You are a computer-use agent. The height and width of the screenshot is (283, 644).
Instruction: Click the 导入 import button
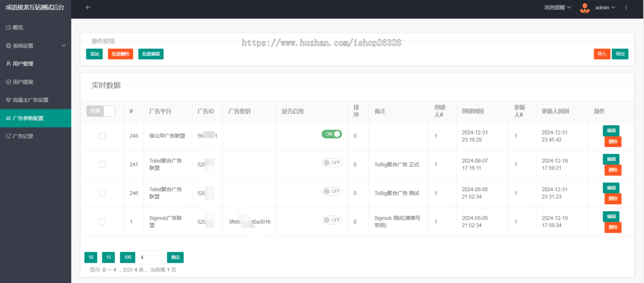pos(602,54)
